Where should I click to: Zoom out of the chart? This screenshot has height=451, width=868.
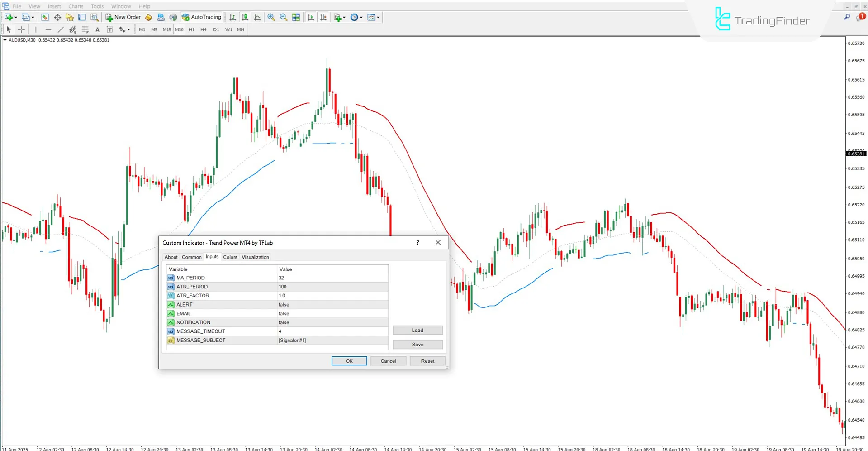(x=284, y=17)
